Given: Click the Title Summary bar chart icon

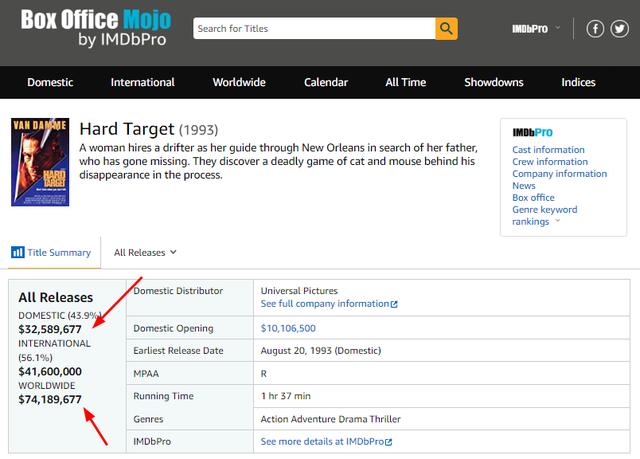Looking at the screenshot, I should tap(18, 252).
